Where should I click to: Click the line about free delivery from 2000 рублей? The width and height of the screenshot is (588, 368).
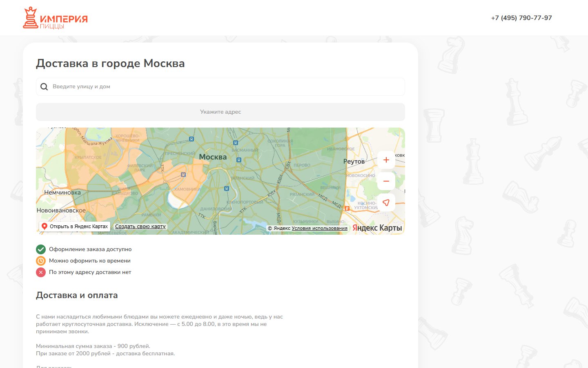(105, 354)
